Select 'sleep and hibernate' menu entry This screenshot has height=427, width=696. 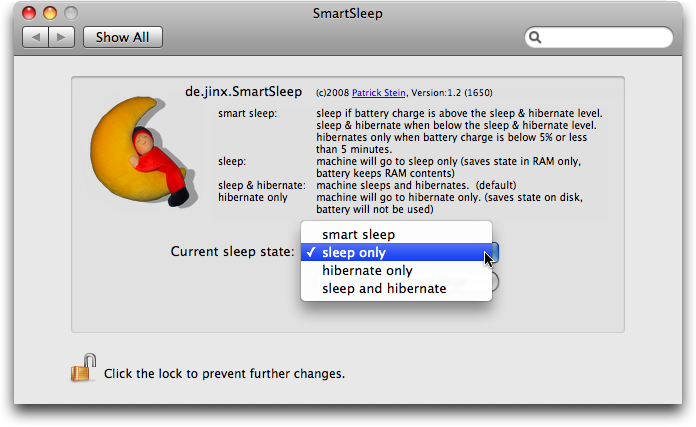click(396, 289)
